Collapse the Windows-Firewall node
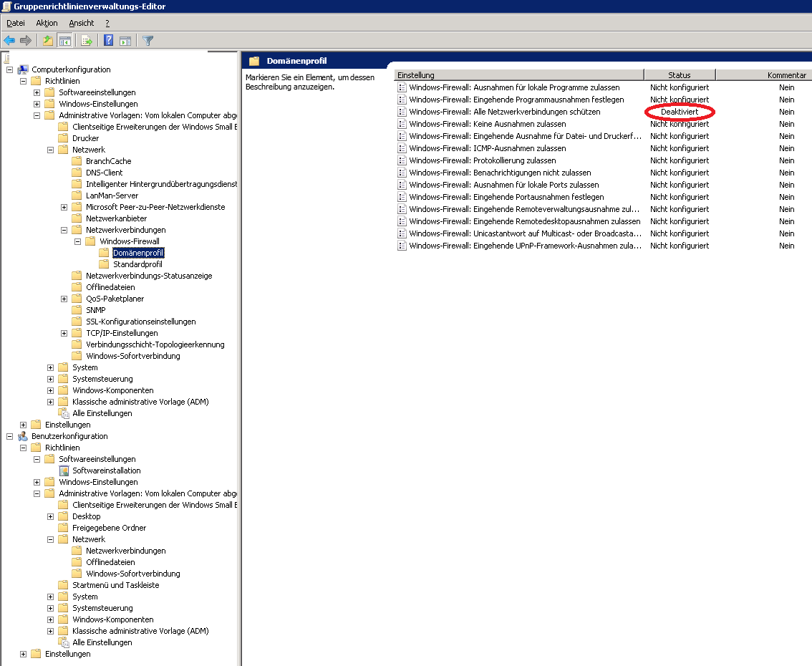The width and height of the screenshot is (812, 666). tap(77, 241)
